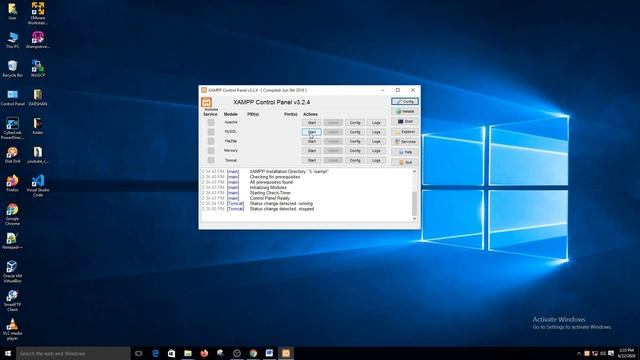
Task: Toggle the MySQL service install checkbox
Action: click(x=211, y=132)
